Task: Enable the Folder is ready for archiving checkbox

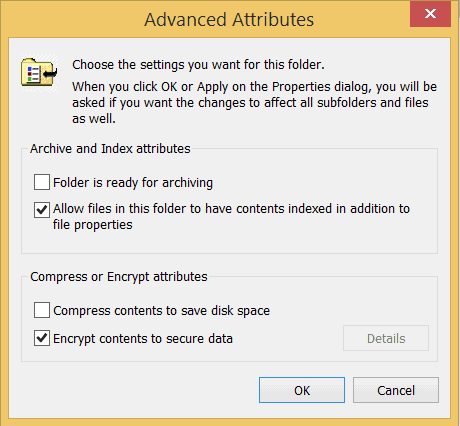Action: [42, 182]
